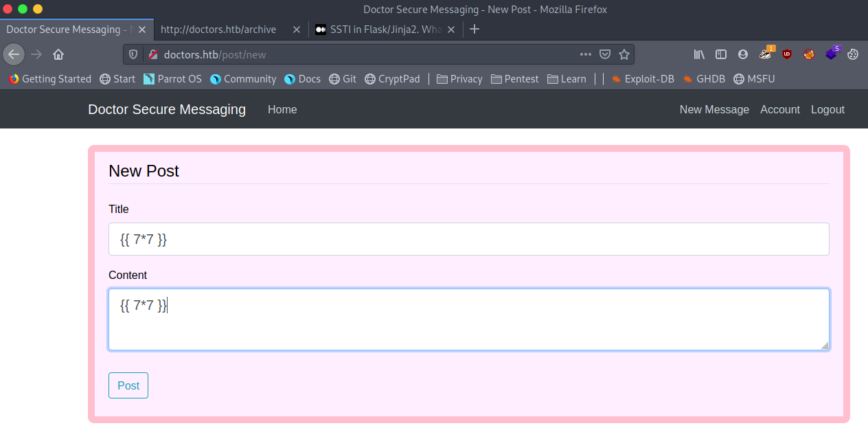Log out using the Logout link
The width and height of the screenshot is (868, 439).
827,110
